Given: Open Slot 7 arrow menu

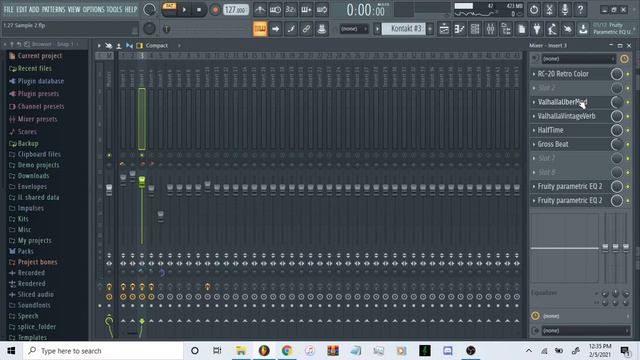Looking at the screenshot, I should (534, 158).
